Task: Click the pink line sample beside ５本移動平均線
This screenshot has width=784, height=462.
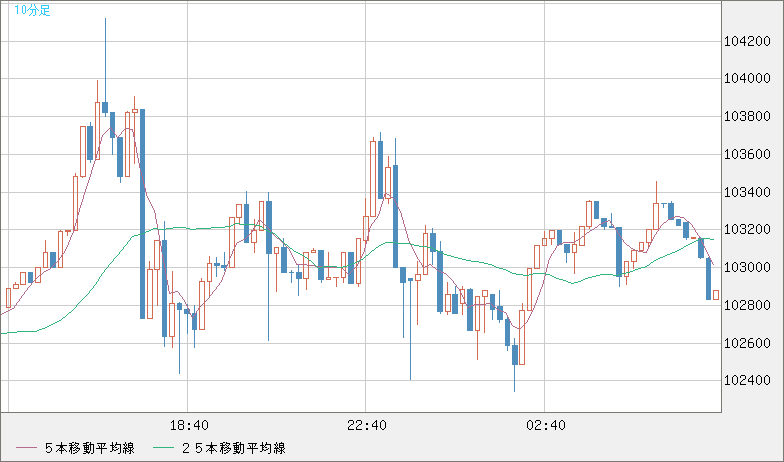Action: [26, 448]
